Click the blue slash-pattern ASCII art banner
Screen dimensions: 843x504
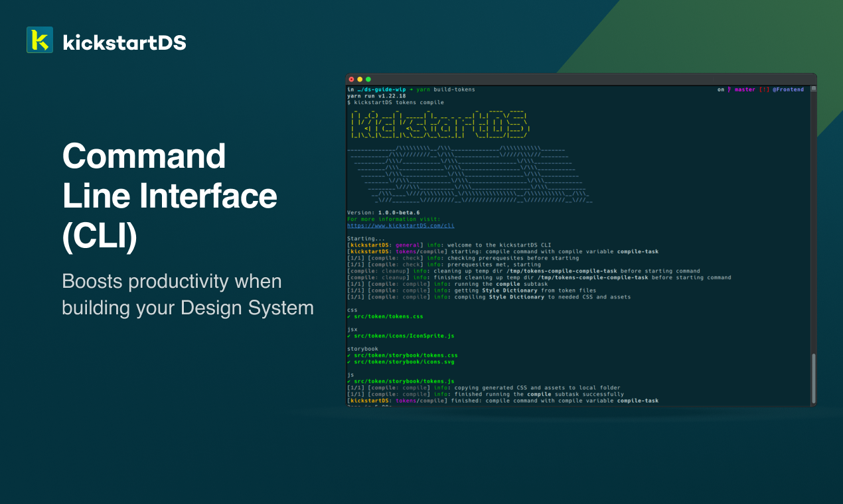[470, 174]
